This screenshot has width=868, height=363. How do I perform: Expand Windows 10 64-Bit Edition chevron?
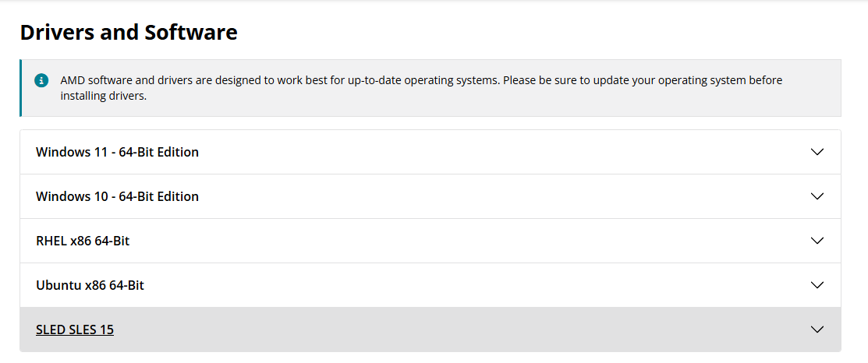click(817, 196)
